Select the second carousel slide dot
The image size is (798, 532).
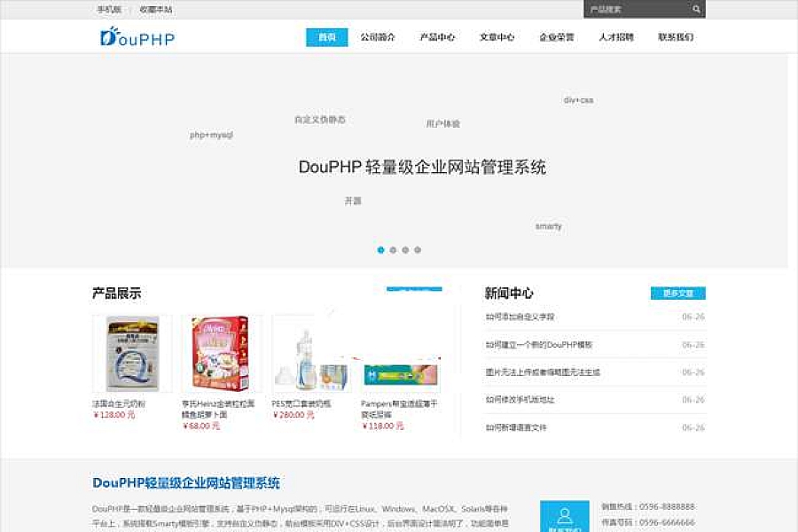click(x=393, y=250)
